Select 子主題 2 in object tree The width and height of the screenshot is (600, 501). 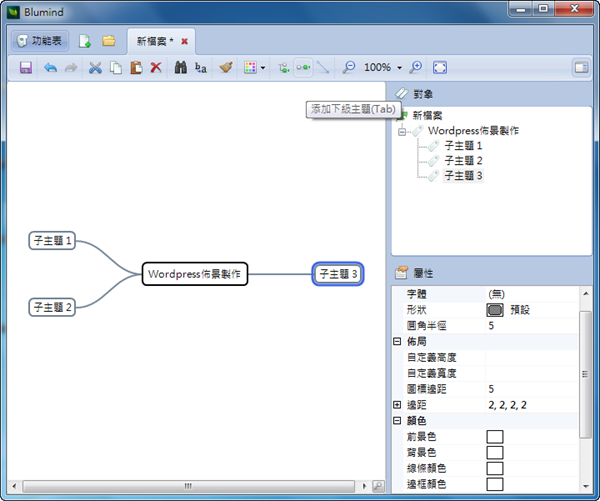(x=463, y=161)
